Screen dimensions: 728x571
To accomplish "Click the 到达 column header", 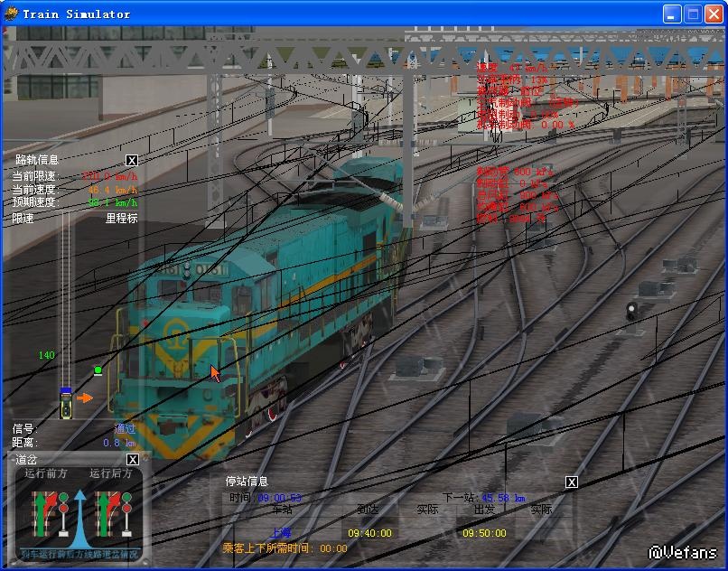I will pos(368,510).
